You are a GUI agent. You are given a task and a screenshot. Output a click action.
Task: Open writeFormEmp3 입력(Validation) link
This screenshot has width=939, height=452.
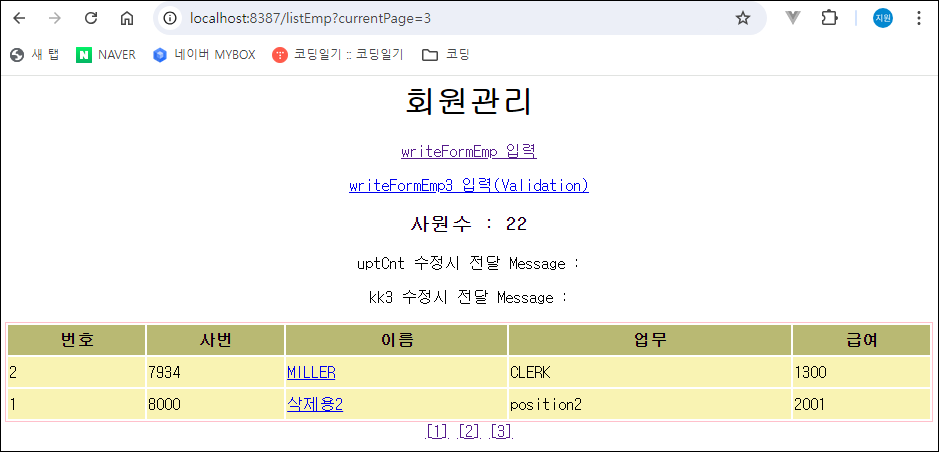469,186
